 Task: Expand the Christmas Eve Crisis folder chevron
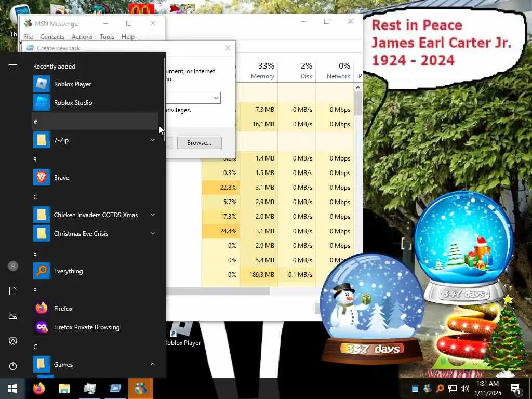pos(153,233)
